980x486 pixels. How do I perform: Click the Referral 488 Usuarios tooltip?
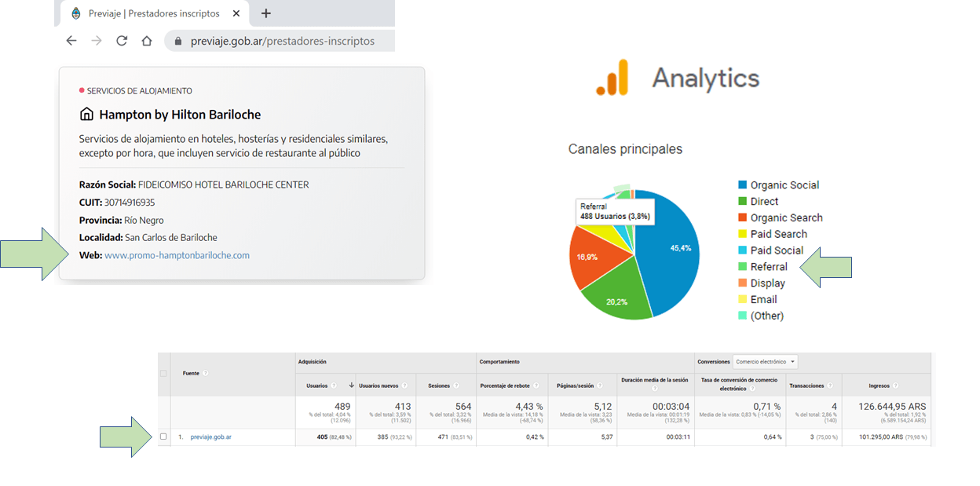click(x=615, y=212)
